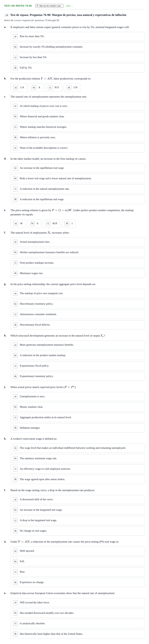Click the a) letter box for reservation wage

coord(15,448)
